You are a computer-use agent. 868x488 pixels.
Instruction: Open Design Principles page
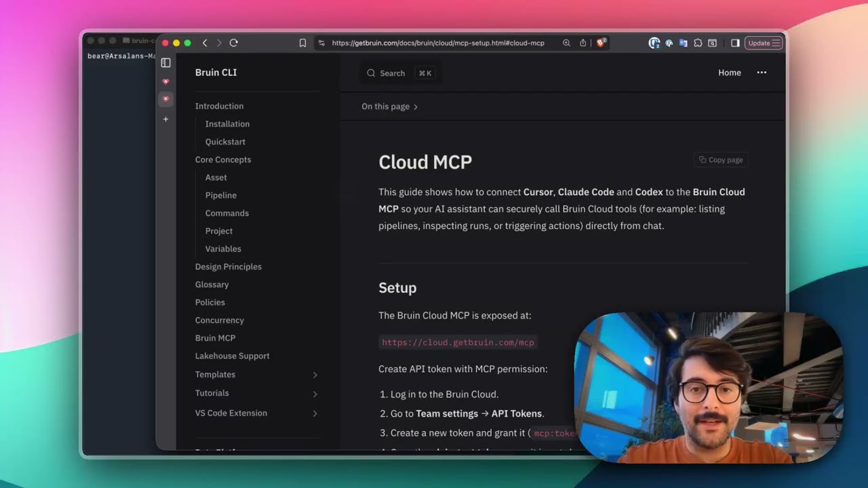tap(228, 266)
